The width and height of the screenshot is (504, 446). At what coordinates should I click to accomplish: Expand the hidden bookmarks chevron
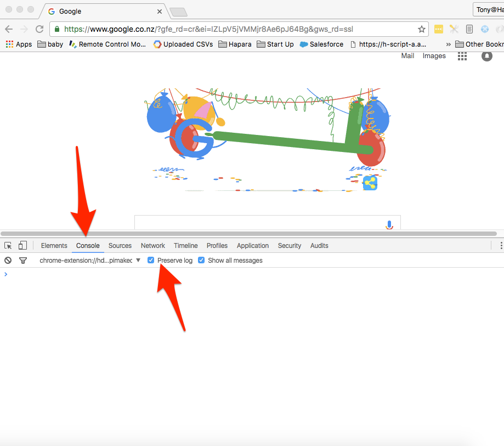coord(448,44)
